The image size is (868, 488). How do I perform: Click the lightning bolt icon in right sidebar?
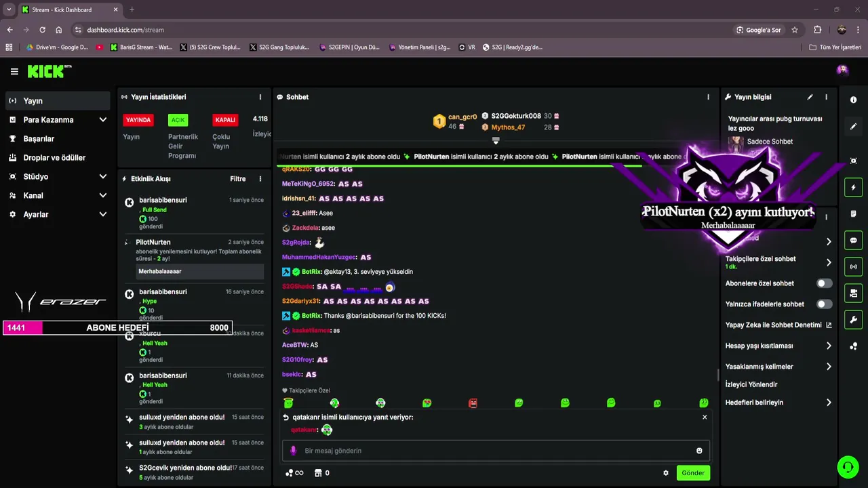click(853, 187)
